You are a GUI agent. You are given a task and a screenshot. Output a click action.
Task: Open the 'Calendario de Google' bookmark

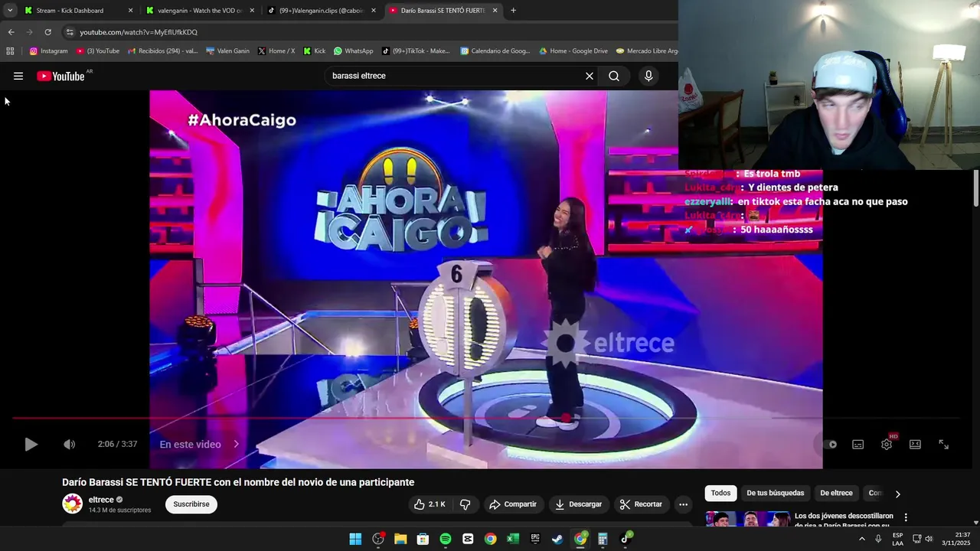495,51
